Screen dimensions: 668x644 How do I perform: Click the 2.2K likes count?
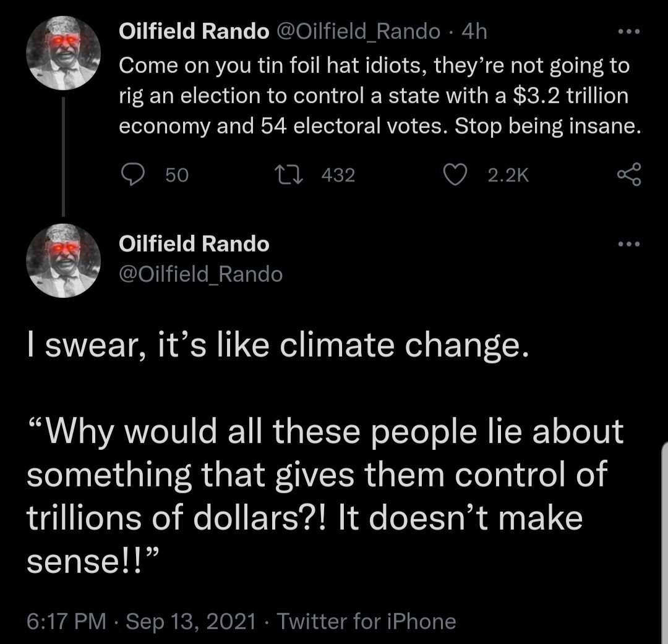click(508, 176)
